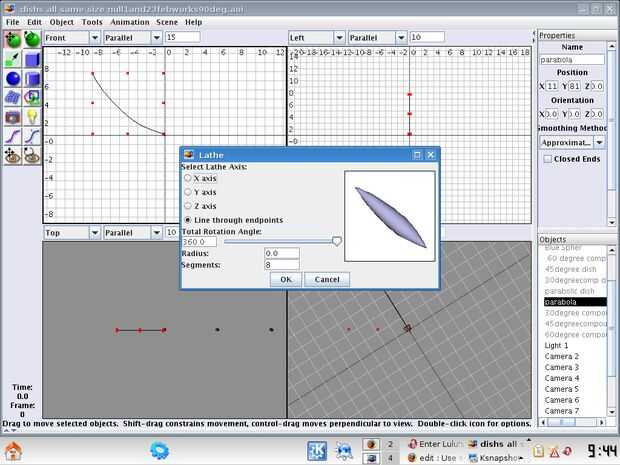Switch to virtual desktop 2
This screenshot has width=620, height=465.
[x=390, y=444]
